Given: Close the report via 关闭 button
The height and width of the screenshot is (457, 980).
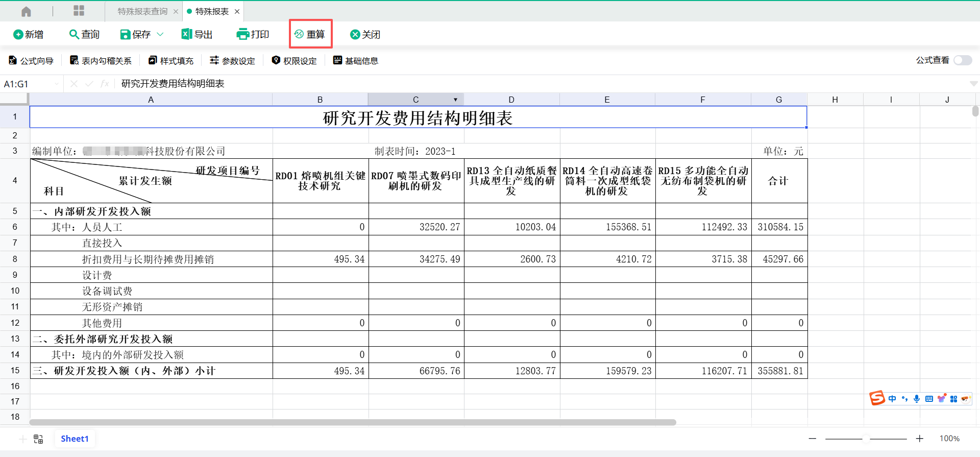Looking at the screenshot, I should (x=365, y=34).
